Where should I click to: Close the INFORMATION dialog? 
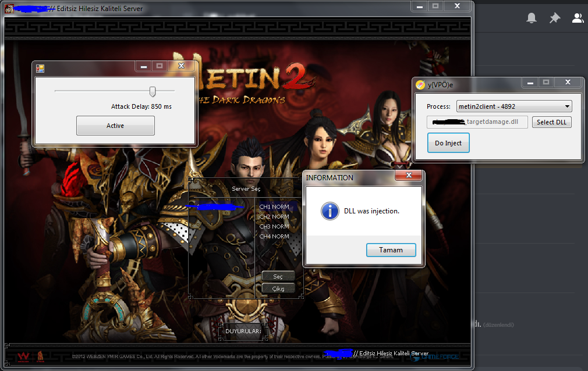point(409,176)
